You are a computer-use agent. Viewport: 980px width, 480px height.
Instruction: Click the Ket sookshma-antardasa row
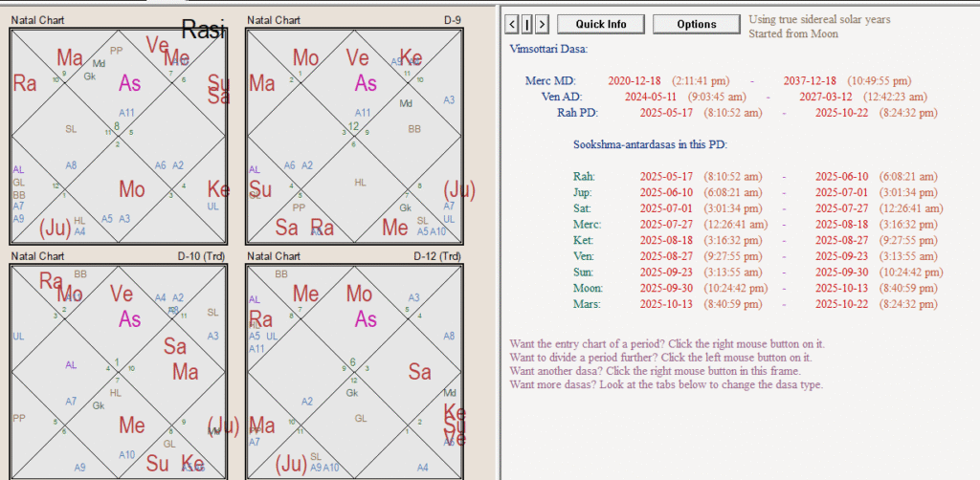755,240
